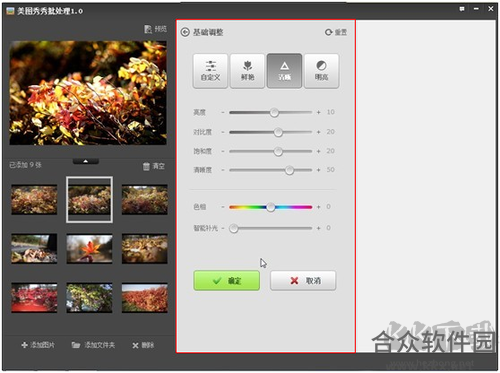Click the 已添加 9 张 count label
This screenshot has width=500, height=373.
pyautogui.click(x=25, y=165)
